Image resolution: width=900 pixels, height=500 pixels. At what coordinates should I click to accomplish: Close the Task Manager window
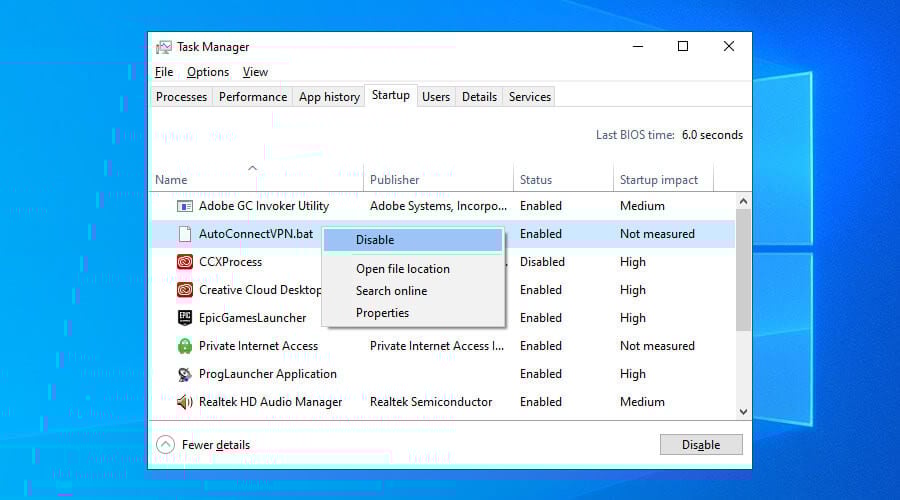click(729, 46)
